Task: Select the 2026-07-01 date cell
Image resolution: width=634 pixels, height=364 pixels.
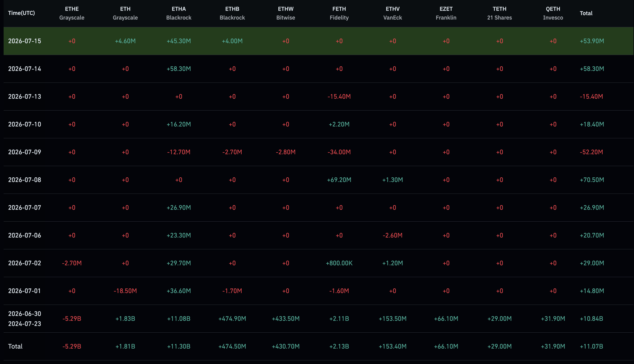Action: tap(24, 291)
